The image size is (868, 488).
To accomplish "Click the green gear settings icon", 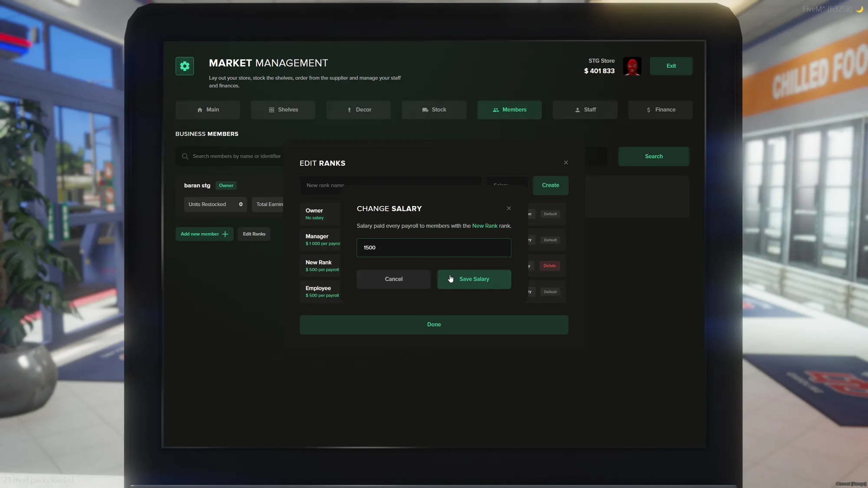I will (184, 66).
